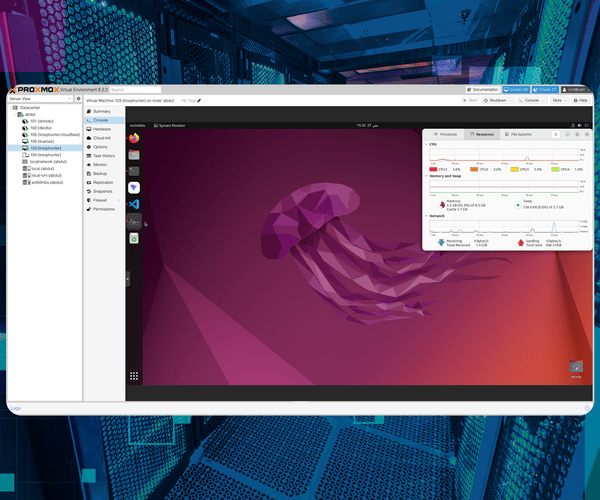The image size is (600, 500).
Task: Click the network icon in Ubuntu top bar
Action: (573, 125)
